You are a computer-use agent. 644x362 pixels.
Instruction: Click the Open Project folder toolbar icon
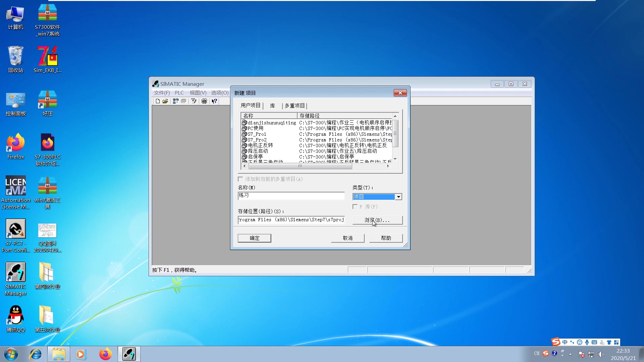pos(165,101)
